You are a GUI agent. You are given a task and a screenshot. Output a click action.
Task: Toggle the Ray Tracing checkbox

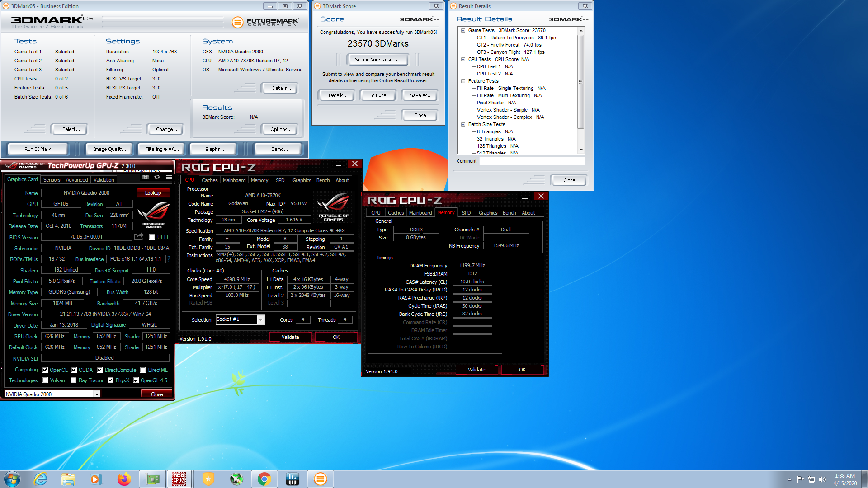coord(74,380)
